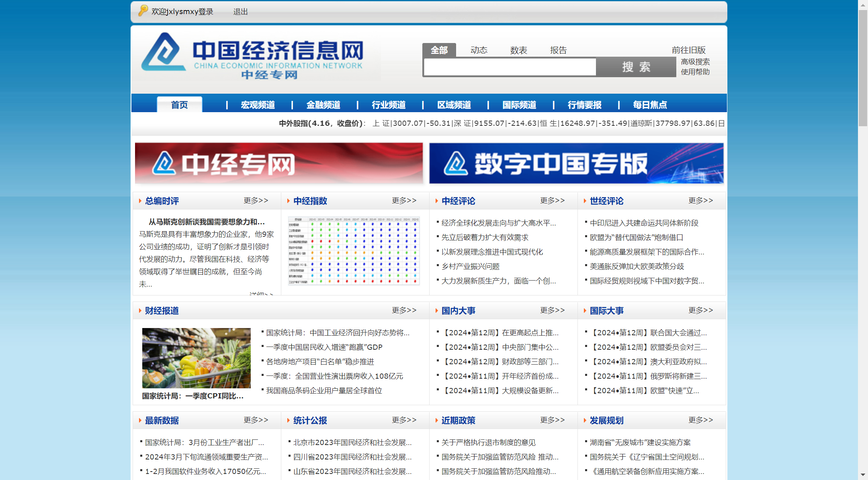
Task: Open 1-2月我国软件业务收入17050亿元... item
Action: [x=205, y=471]
